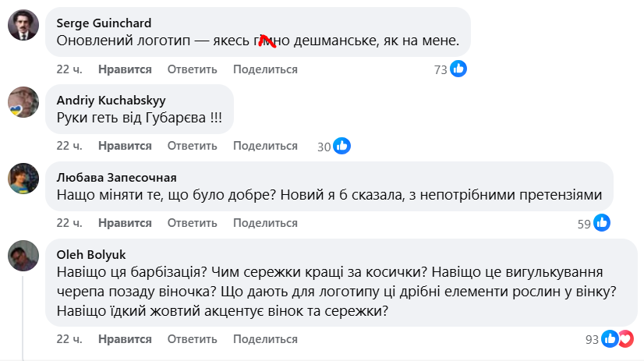The image size is (644, 361).
Task: Click the 22 ч. timestamp under Любава's comment
Action: 69,223
